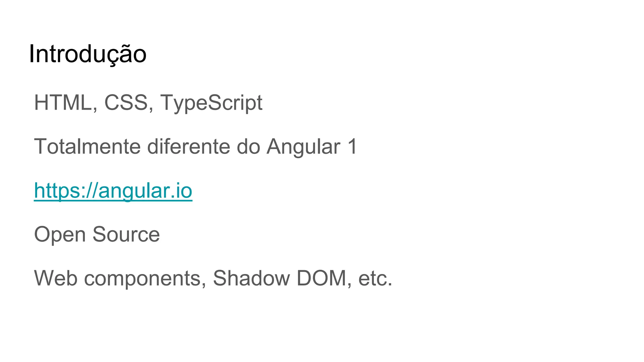Image resolution: width=644 pixels, height=362 pixels.
Task: Click the word Source
Action: 126,234
